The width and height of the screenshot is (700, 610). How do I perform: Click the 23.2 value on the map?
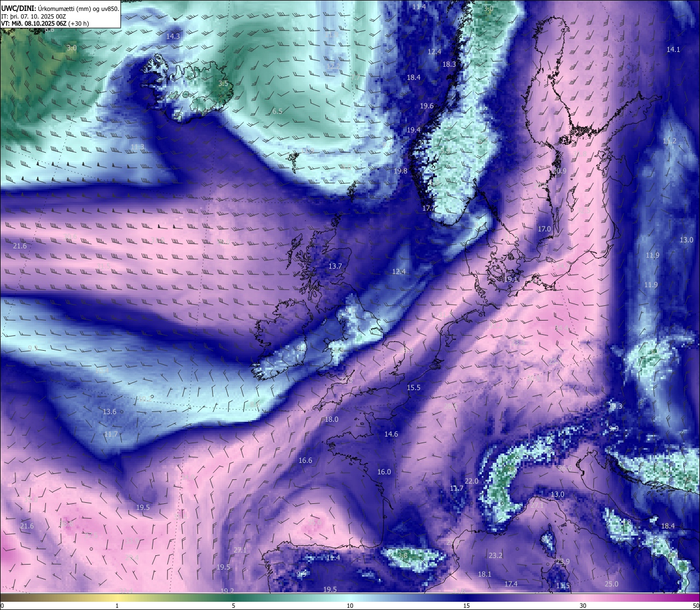495,555
